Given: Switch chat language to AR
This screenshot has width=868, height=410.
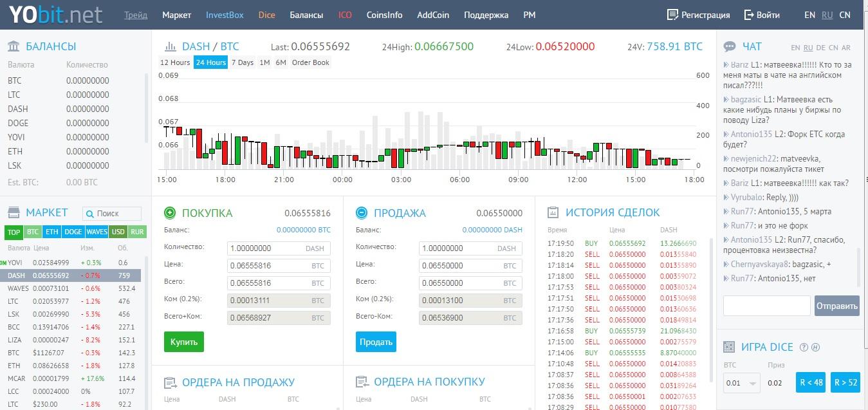Looking at the screenshot, I should (846, 48).
